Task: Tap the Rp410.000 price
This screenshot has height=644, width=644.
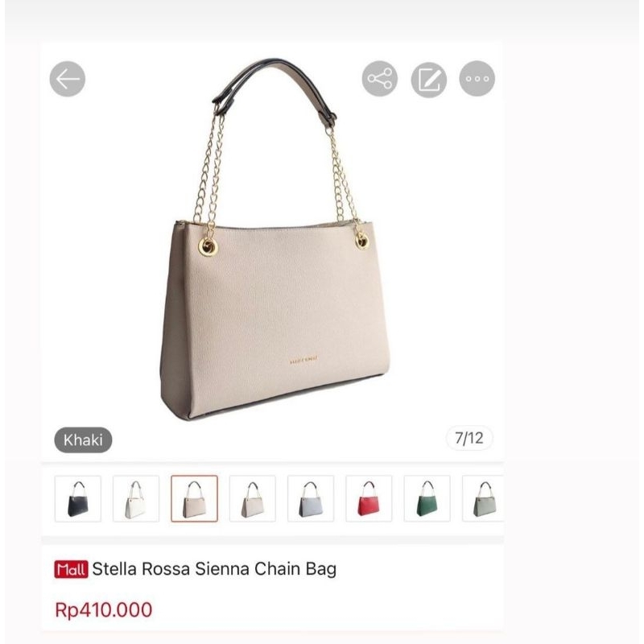Action: click(x=104, y=610)
